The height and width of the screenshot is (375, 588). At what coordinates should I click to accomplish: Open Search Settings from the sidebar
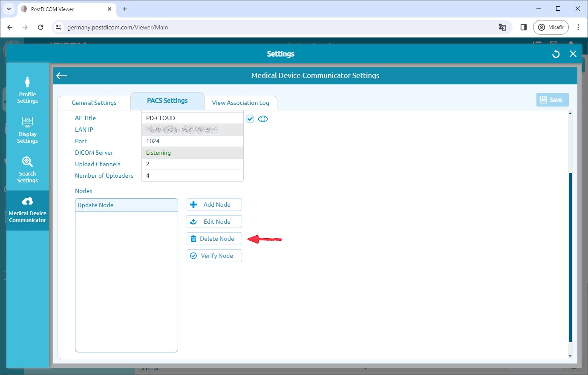click(27, 169)
